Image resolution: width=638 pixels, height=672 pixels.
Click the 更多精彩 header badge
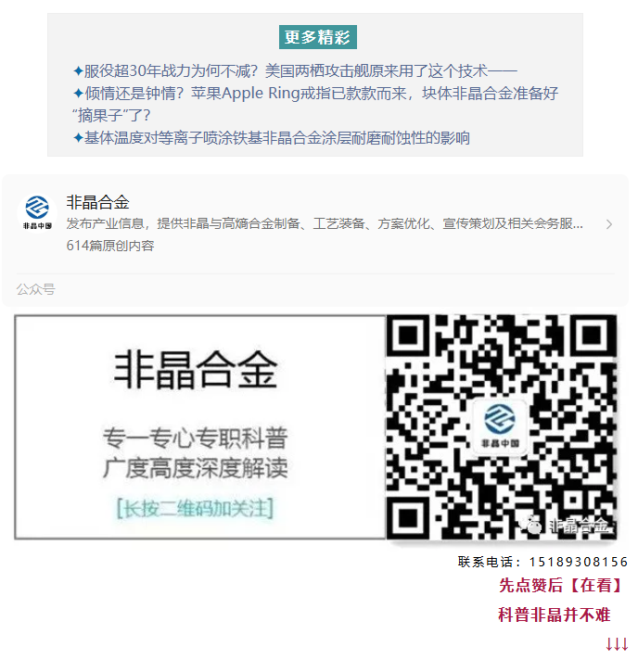coord(318,37)
